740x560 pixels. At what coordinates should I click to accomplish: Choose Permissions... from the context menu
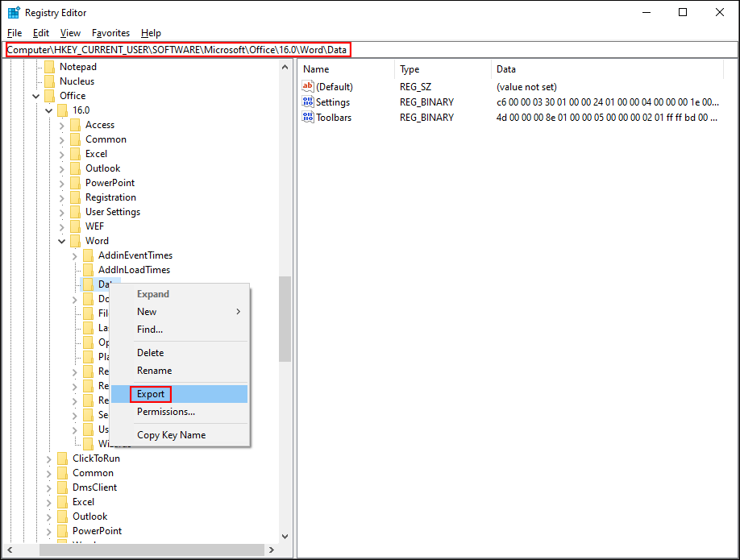click(x=179, y=412)
